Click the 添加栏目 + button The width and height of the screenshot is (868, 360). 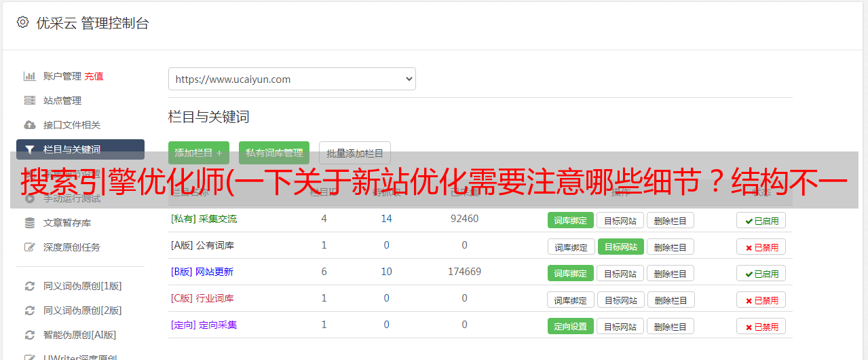coord(199,153)
